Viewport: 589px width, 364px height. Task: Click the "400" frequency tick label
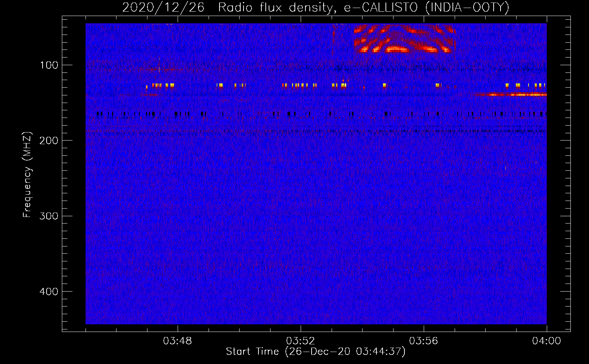point(49,292)
